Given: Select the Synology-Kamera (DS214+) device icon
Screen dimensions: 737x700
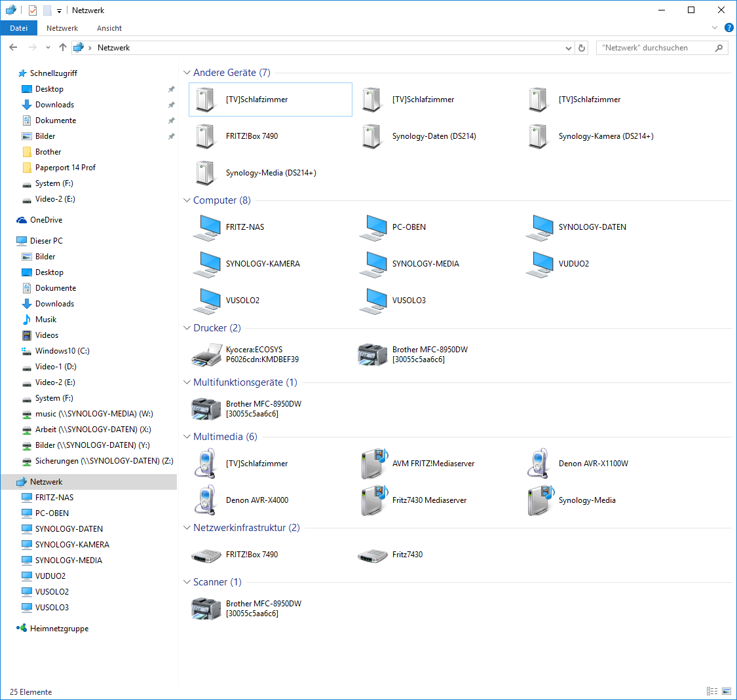Looking at the screenshot, I should pos(538,136).
